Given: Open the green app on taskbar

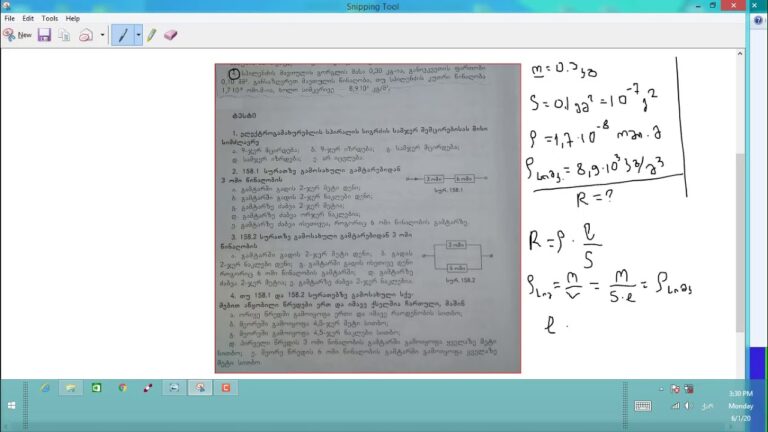Looking at the screenshot, I should [96, 388].
